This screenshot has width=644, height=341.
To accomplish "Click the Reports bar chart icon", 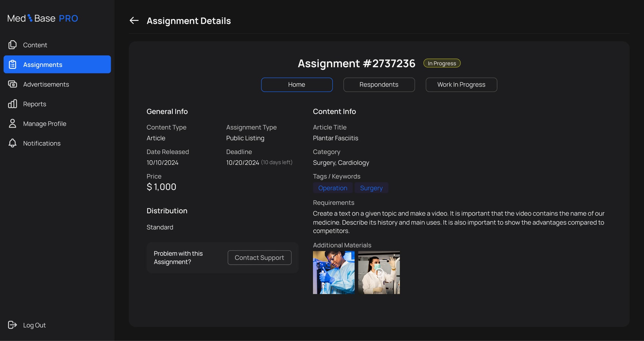I will [x=13, y=104].
